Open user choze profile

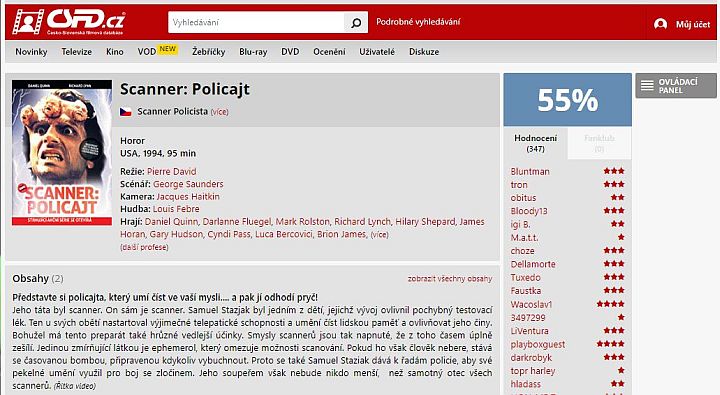point(523,251)
